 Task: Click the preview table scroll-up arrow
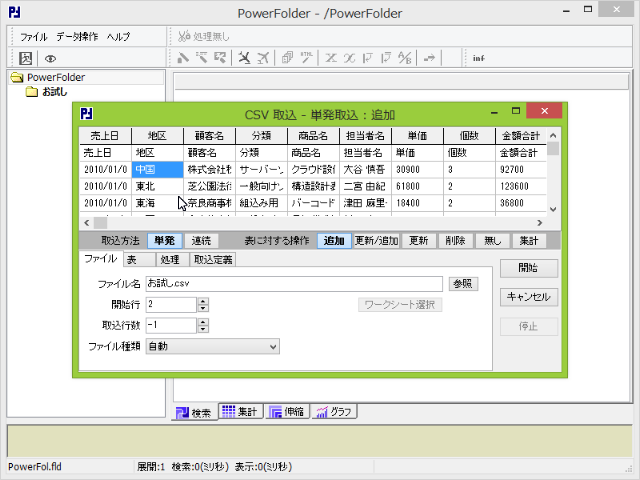click(x=553, y=135)
